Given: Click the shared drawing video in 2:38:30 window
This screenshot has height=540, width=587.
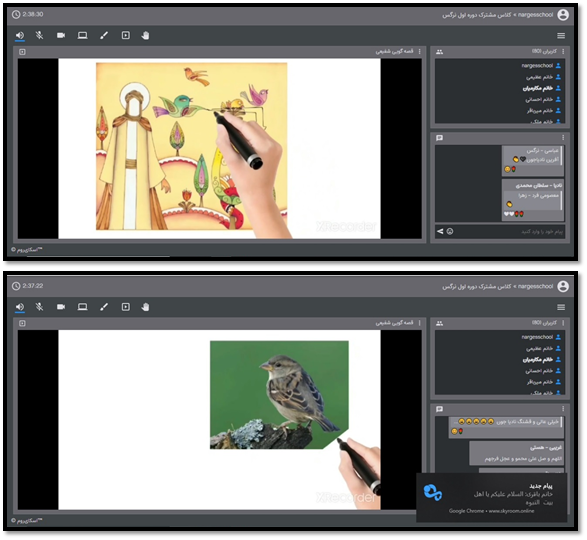Looking at the screenshot, I should coord(219,148).
